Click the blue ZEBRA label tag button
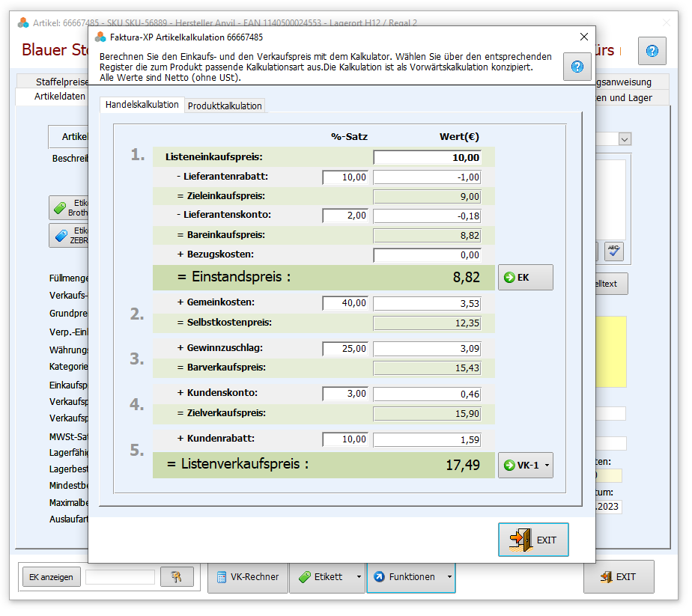The image size is (692, 616). click(x=70, y=236)
